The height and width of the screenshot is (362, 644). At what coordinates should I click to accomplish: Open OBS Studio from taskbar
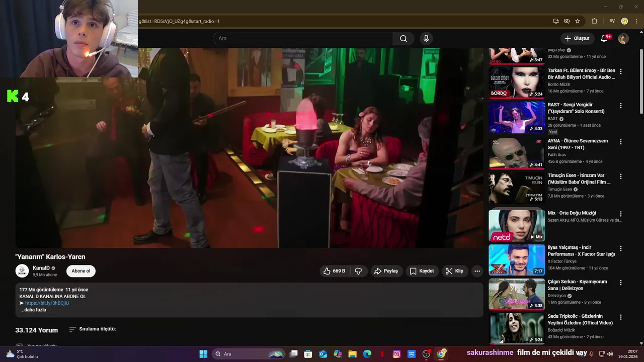(427, 354)
